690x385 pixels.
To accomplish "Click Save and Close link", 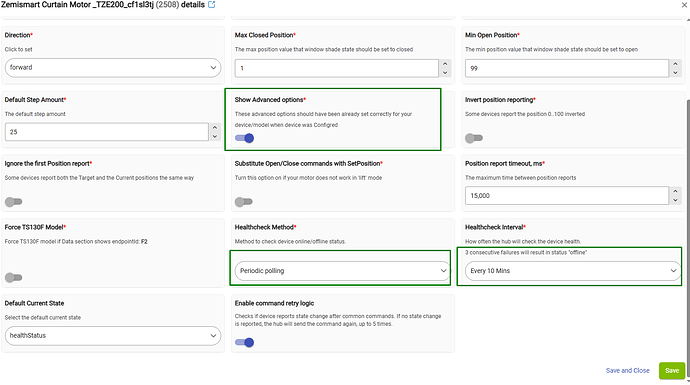I will [628, 370].
